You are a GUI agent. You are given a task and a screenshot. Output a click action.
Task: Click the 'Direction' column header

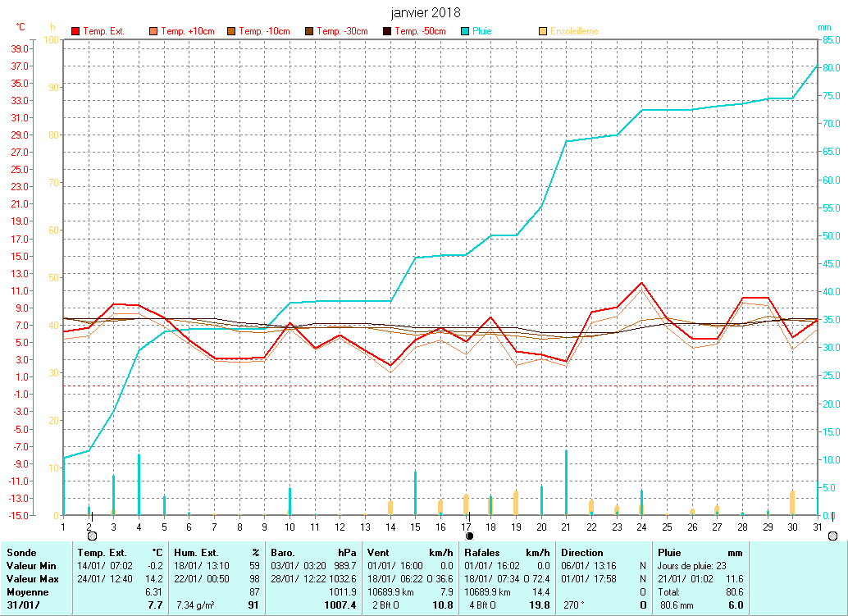(582, 553)
